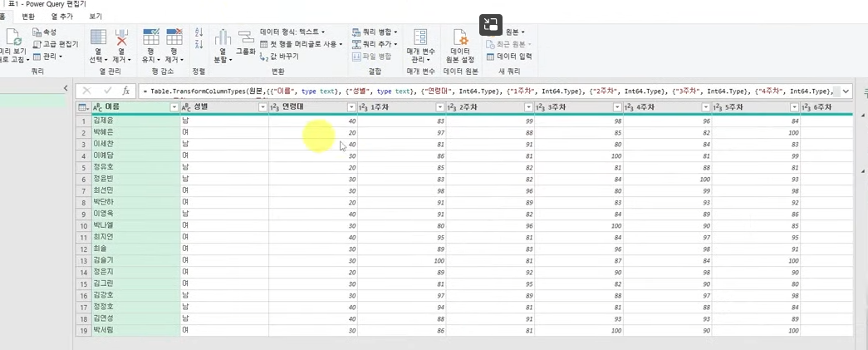Screen dimensions: 868x350
Task: Change data type icon of 성별 column
Action: pyautogui.click(x=186, y=107)
